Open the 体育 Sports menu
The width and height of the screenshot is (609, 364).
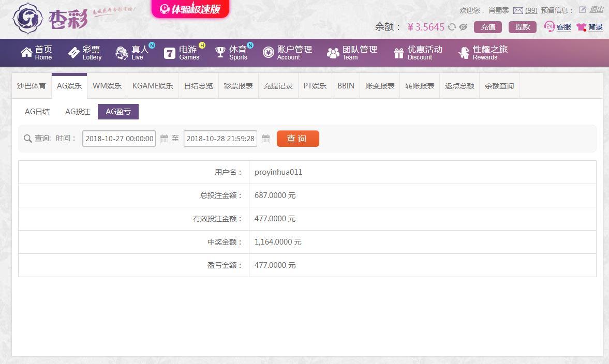(234, 52)
